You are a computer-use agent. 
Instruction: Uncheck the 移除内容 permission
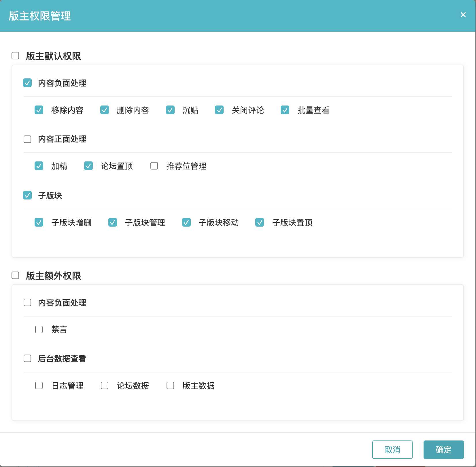coord(39,110)
